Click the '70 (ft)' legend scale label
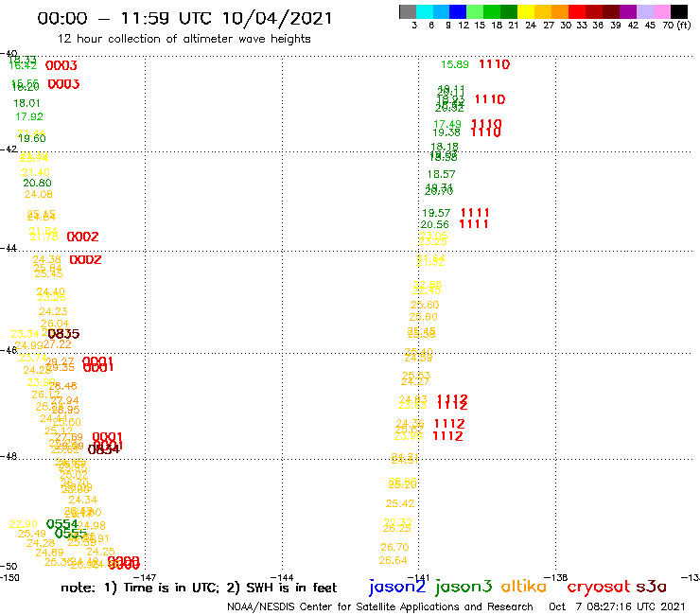Image resolution: width=700 pixels, height=615 pixels. (x=676, y=25)
